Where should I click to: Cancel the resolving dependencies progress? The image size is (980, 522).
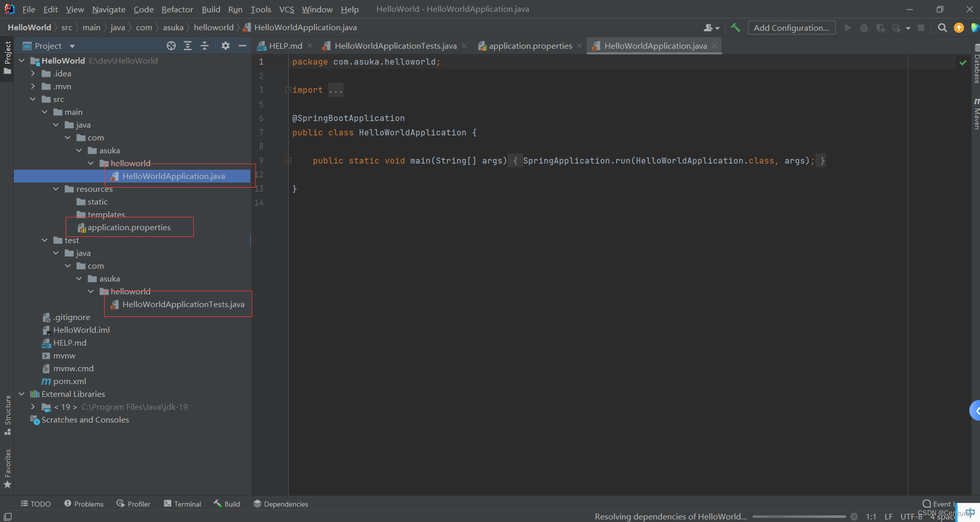click(x=854, y=516)
